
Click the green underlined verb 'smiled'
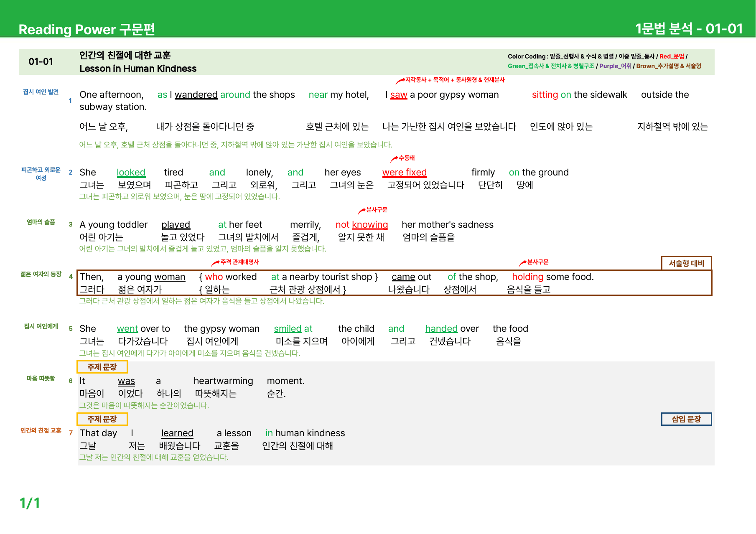coord(288,329)
